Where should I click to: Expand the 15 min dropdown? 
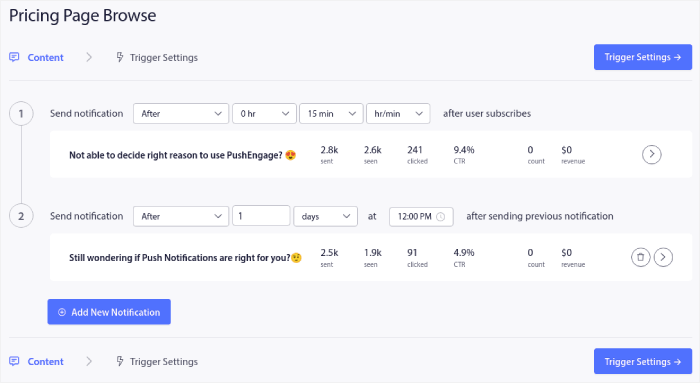click(331, 113)
